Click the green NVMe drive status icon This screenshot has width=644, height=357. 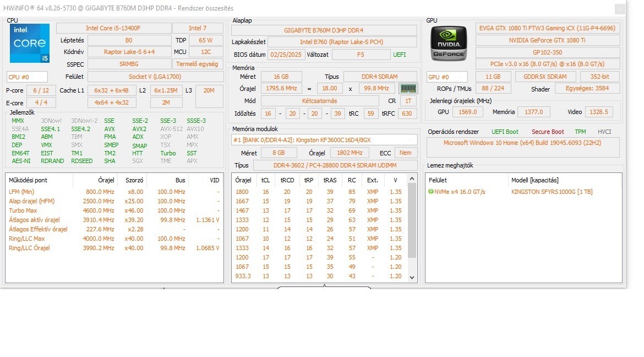pos(431,192)
